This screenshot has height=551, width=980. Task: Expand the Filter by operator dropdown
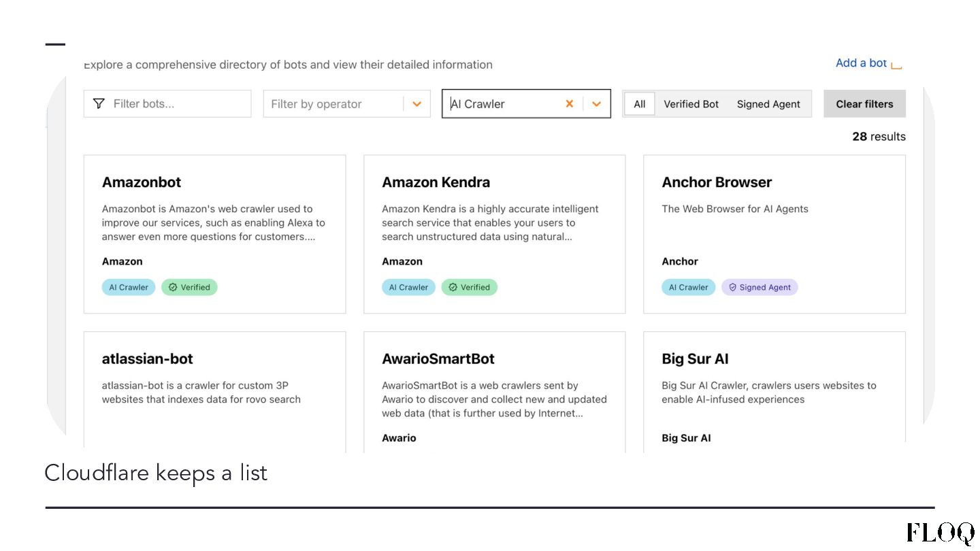point(417,104)
